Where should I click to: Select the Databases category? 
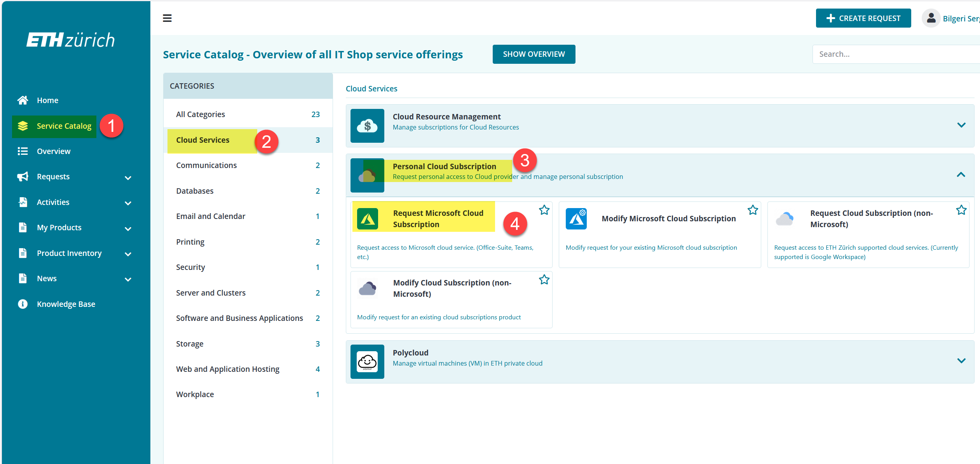click(248, 191)
